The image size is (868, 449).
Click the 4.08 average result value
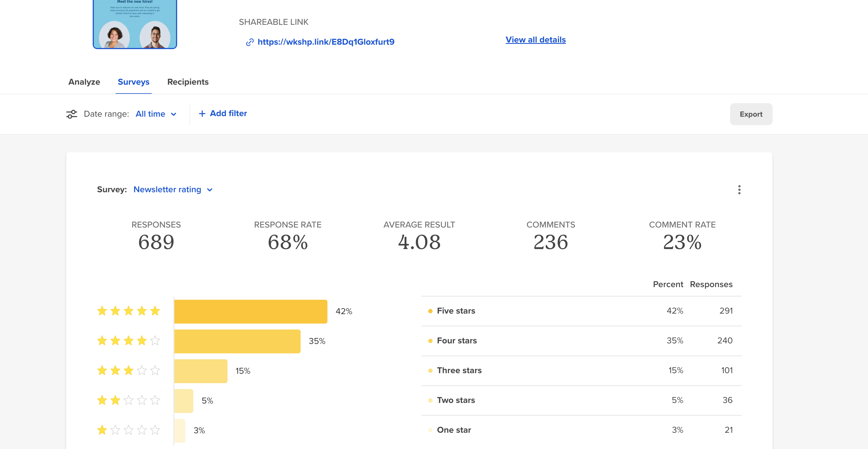(419, 242)
